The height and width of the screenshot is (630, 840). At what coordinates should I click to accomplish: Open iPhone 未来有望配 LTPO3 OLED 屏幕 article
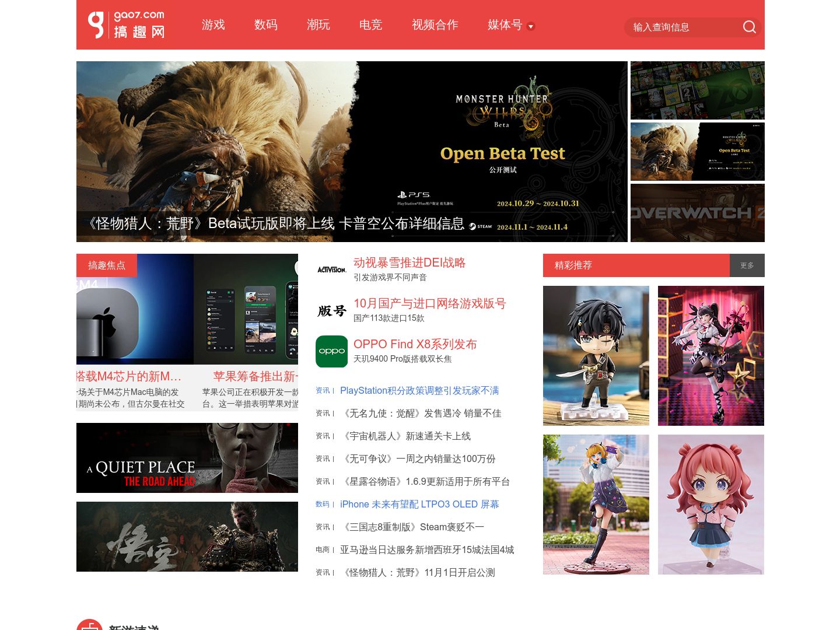pyautogui.click(x=419, y=504)
